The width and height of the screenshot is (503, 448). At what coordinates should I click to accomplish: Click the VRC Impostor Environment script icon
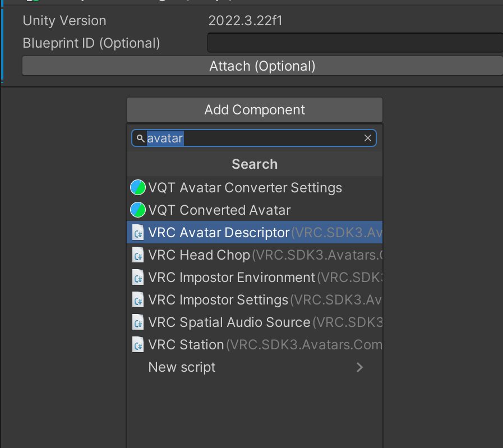[x=138, y=278]
